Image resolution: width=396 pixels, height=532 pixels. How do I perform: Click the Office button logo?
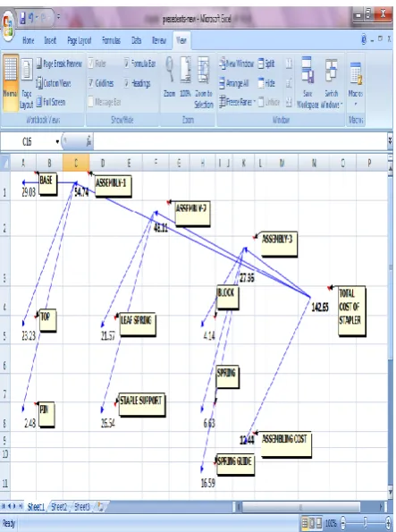click(8, 26)
